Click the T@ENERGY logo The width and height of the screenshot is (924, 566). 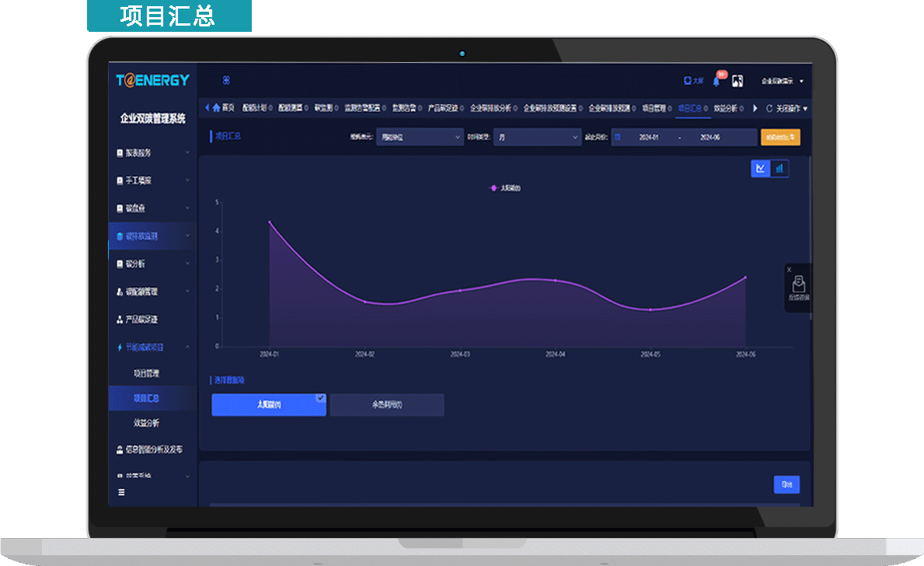click(x=152, y=80)
